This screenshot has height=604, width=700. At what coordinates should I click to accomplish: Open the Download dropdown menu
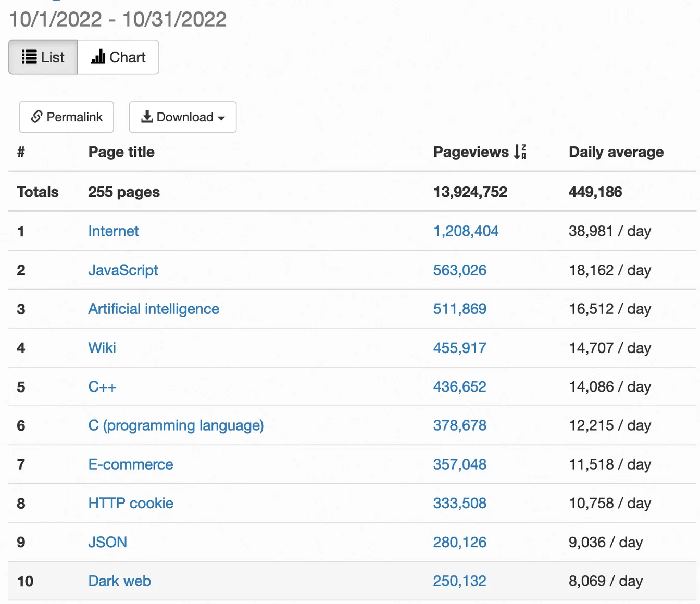tap(182, 117)
